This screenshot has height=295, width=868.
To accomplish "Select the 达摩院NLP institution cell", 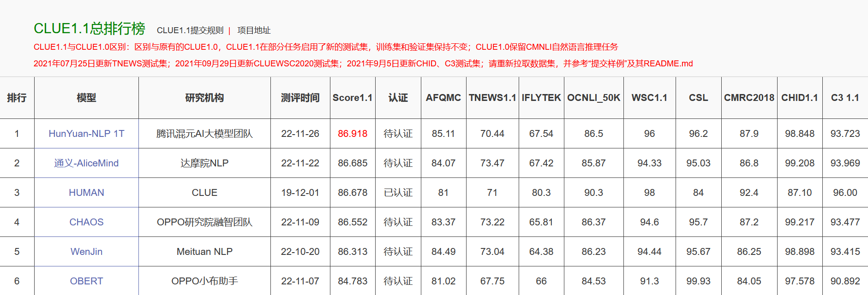I will [204, 163].
